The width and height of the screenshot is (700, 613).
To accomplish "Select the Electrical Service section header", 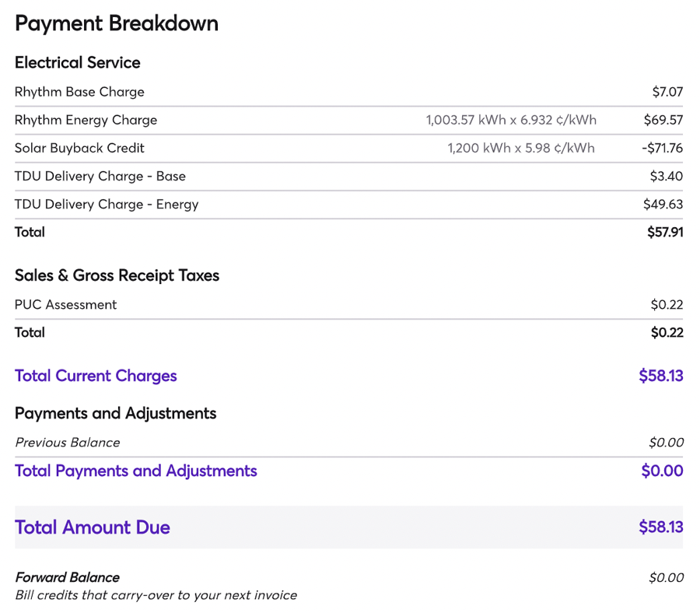I will [x=77, y=62].
